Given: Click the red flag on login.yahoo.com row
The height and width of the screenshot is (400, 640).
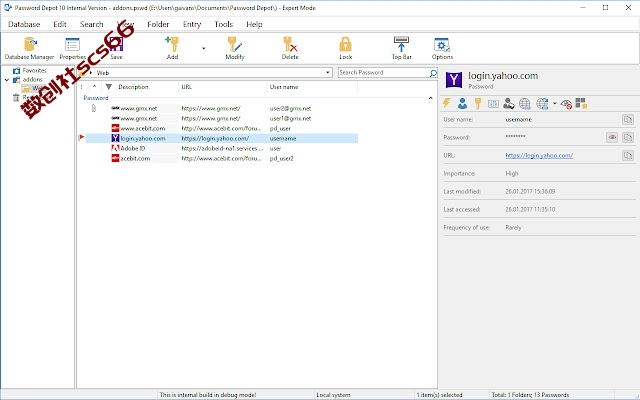Looking at the screenshot, I should coord(81,138).
